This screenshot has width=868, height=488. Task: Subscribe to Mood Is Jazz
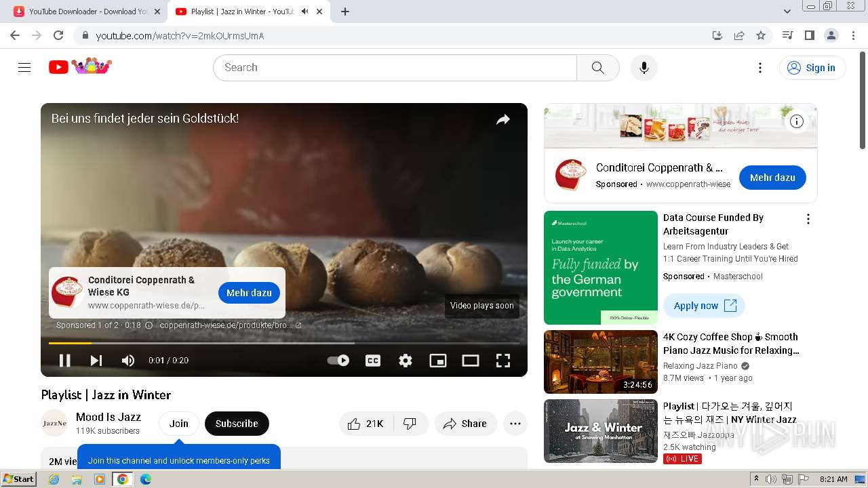pos(237,424)
